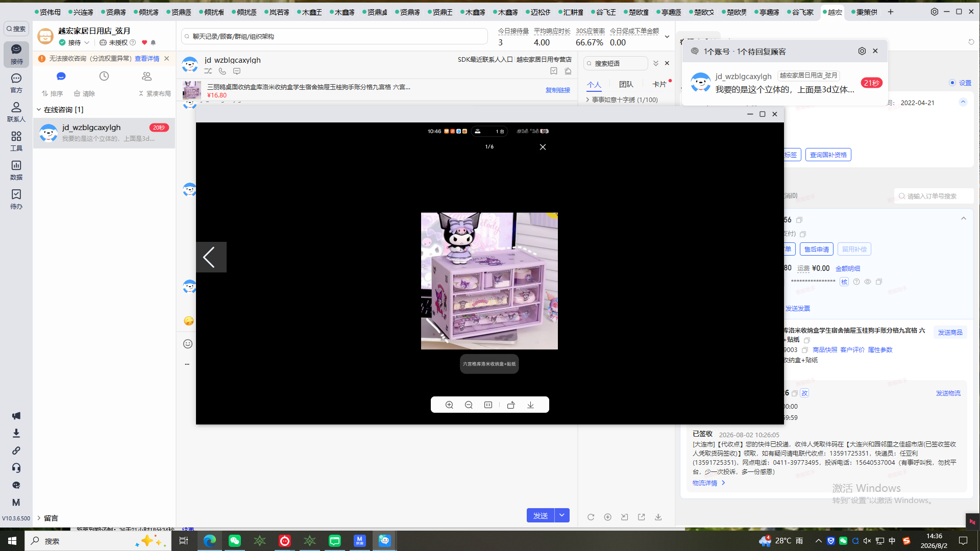Toggle 紧凑布局 compact layout for the chat list
This screenshot has width=980, height=551.
pos(155,93)
